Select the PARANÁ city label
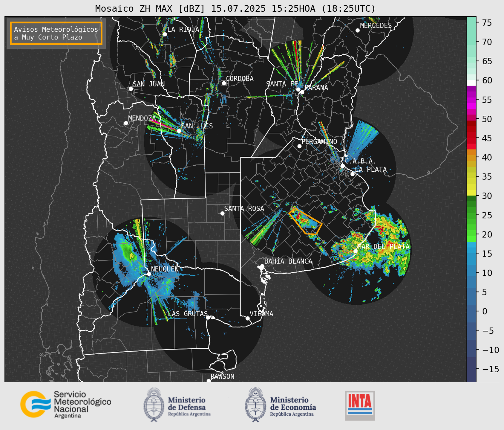The height and width of the screenshot is (430, 504). [x=316, y=88]
